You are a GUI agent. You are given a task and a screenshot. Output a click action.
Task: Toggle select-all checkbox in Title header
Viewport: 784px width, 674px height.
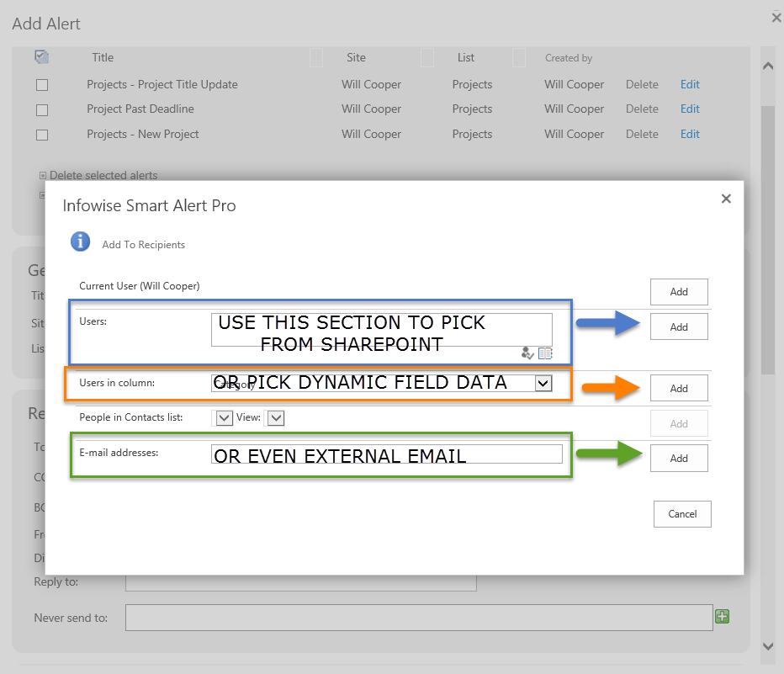point(41,57)
